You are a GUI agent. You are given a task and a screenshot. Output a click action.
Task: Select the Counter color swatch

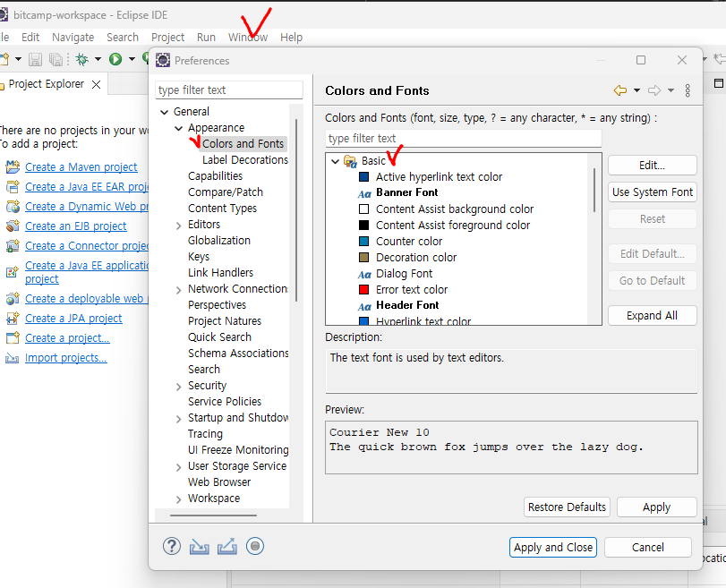[x=364, y=242]
